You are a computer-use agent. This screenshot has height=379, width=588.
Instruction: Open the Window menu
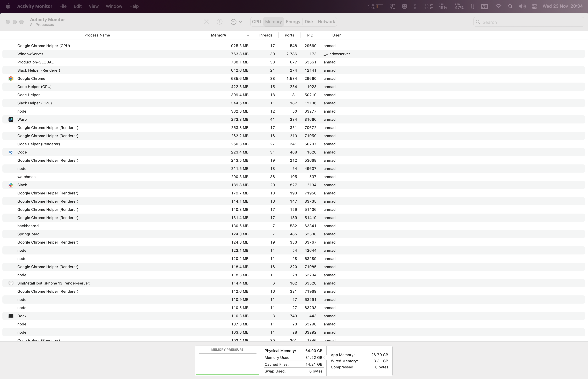coord(114,6)
